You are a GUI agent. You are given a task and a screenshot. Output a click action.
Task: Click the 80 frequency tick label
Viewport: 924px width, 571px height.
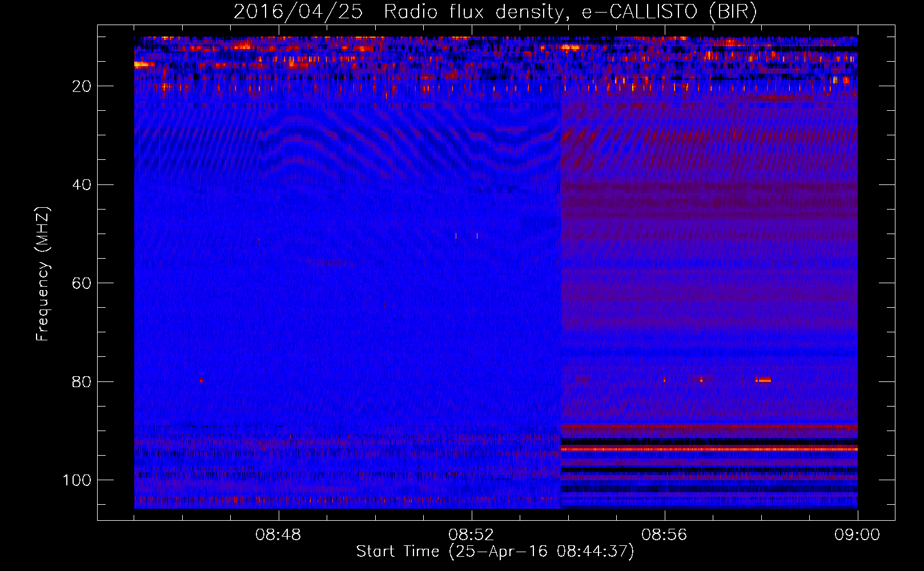pyautogui.click(x=82, y=381)
